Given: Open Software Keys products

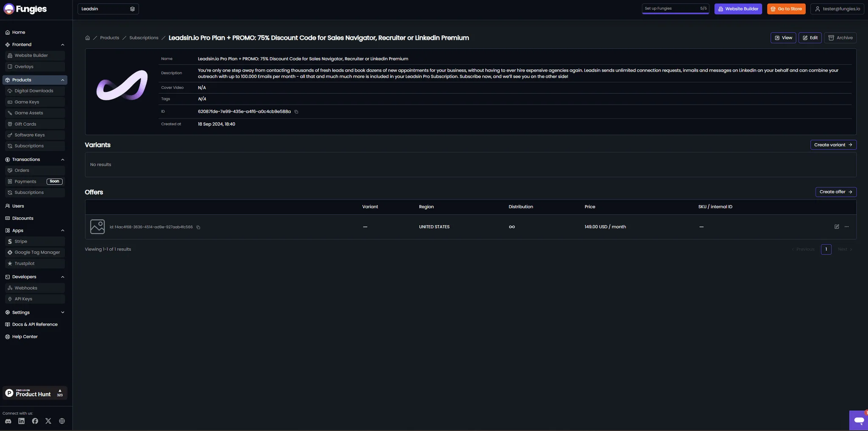Looking at the screenshot, I should pyautogui.click(x=35, y=135).
